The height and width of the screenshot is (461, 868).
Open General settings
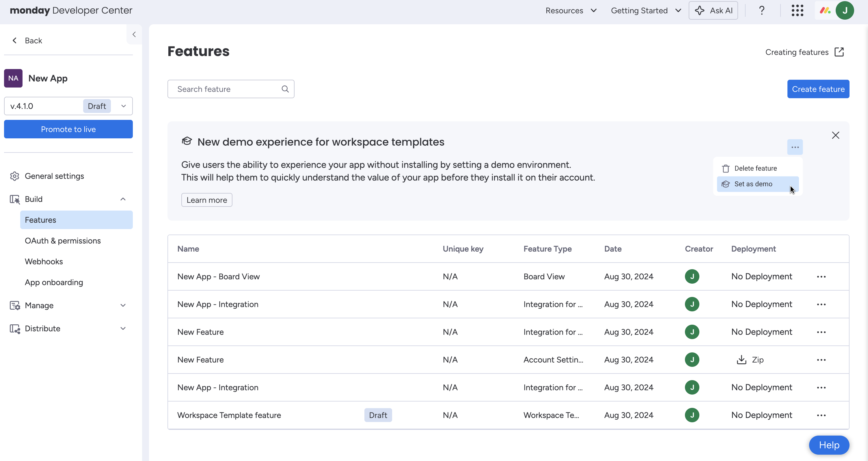54,176
